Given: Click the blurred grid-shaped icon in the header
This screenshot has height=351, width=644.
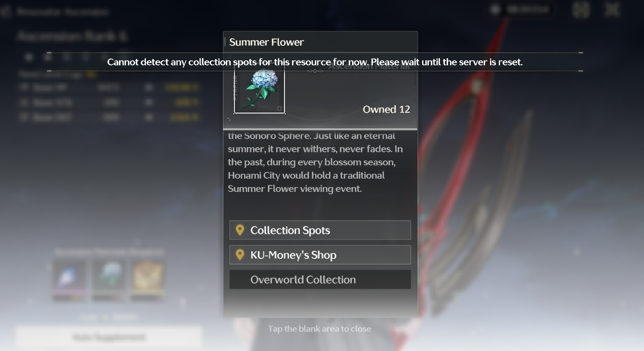Looking at the screenshot, I should pos(581,9).
